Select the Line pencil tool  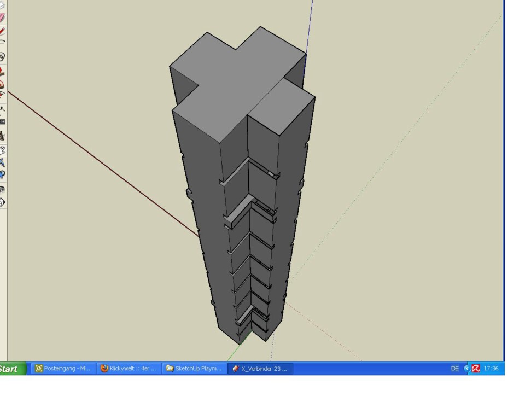coord(2,31)
